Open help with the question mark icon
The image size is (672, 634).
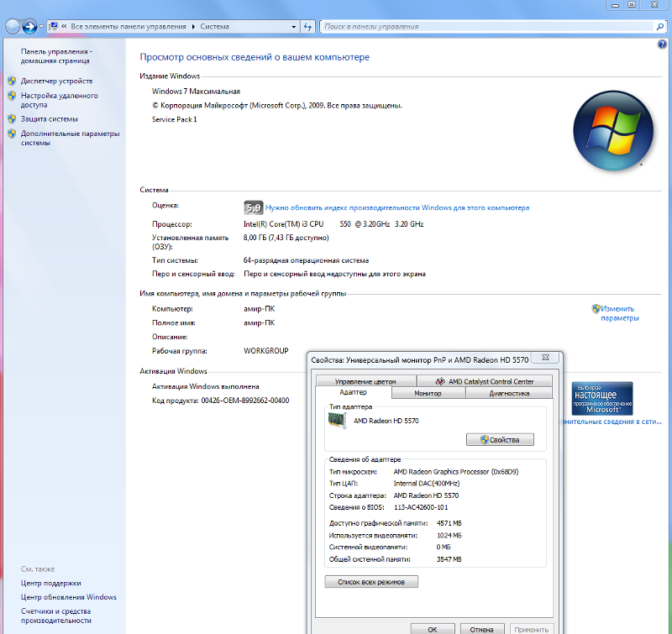(662, 45)
